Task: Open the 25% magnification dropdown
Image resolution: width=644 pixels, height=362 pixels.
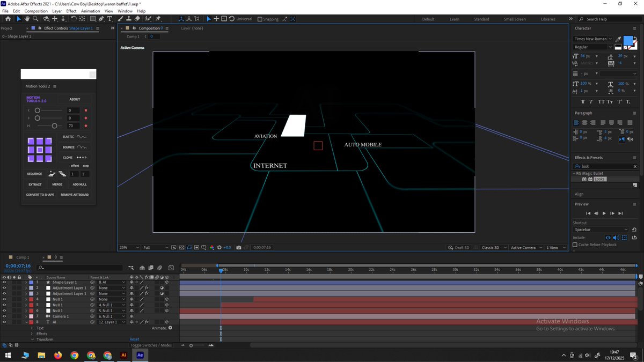Action: click(x=129, y=248)
